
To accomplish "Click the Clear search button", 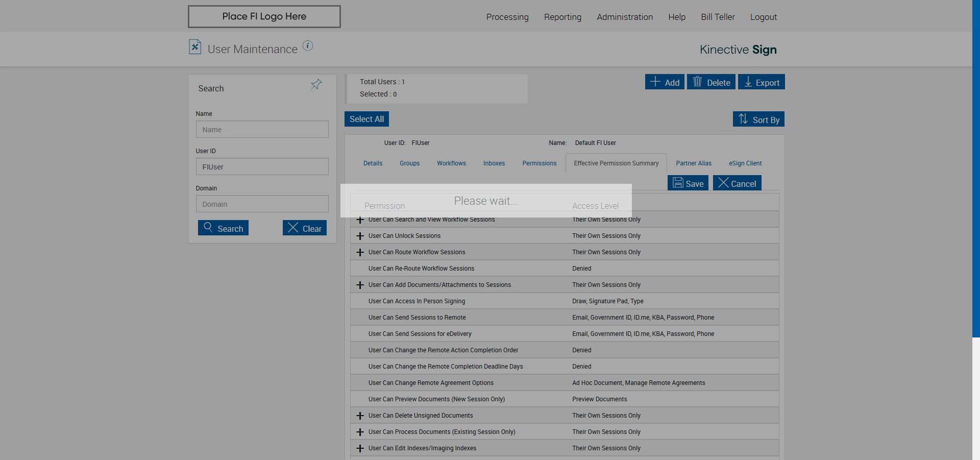I will tap(305, 228).
